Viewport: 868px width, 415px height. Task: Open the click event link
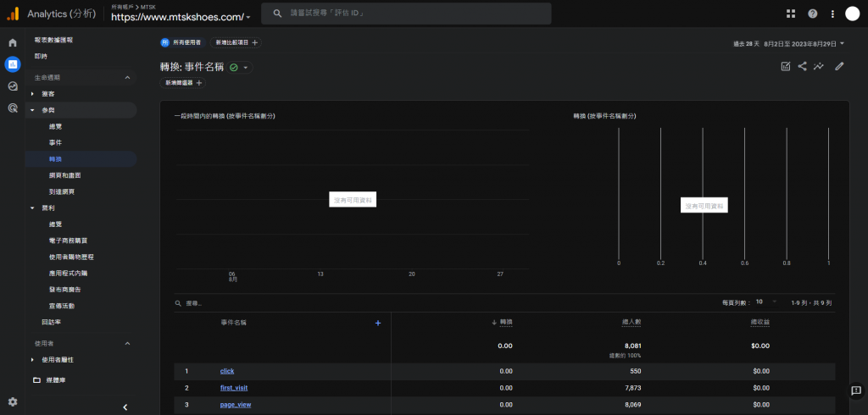(227, 371)
